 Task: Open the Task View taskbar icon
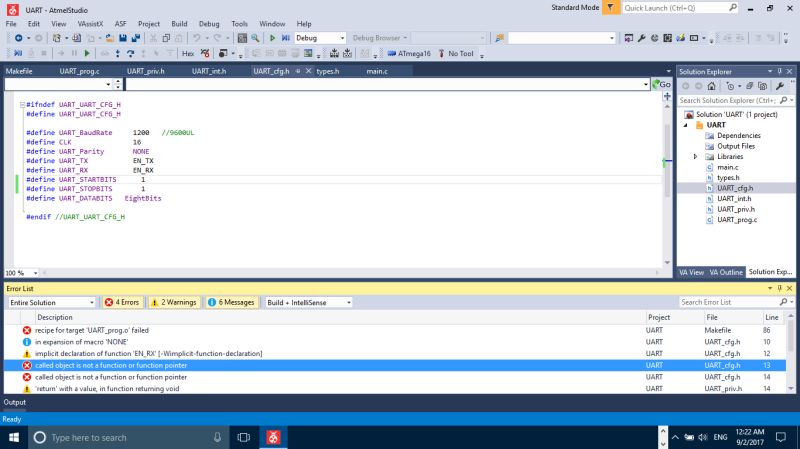pos(243,437)
